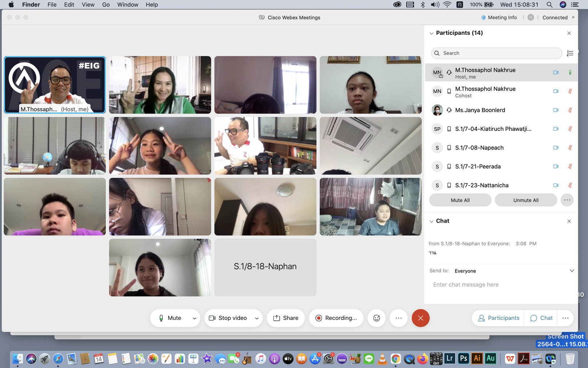Click video icon for S.1/7-04-Kiatiruch
588x368 pixels.
coord(556,129)
